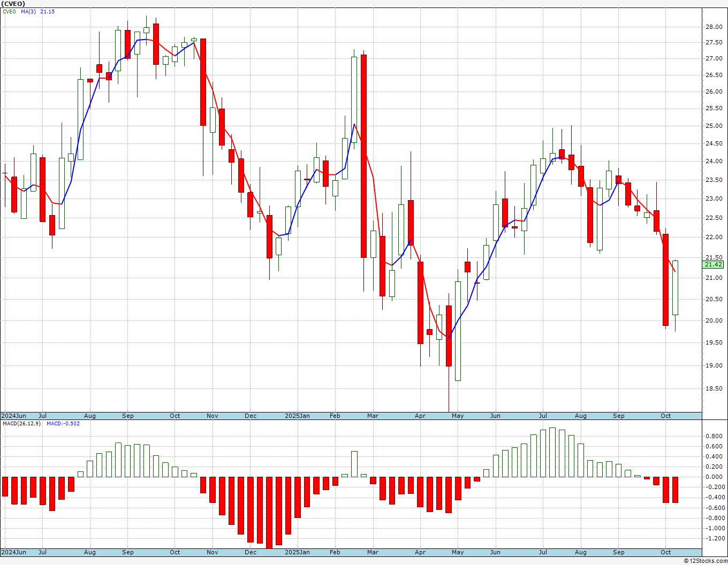The height and width of the screenshot is (565, 728).
Task: Select the 19.50 price axis label
Action: (713, 342)
